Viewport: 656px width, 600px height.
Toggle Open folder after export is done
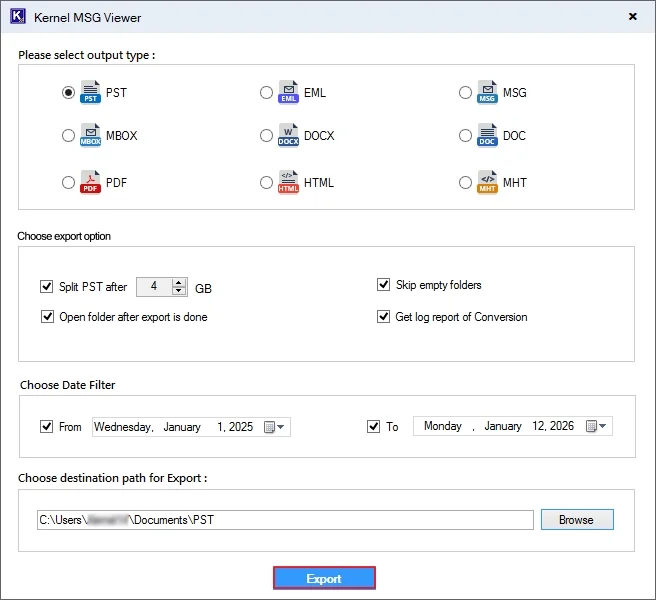[x=47, y=316]
